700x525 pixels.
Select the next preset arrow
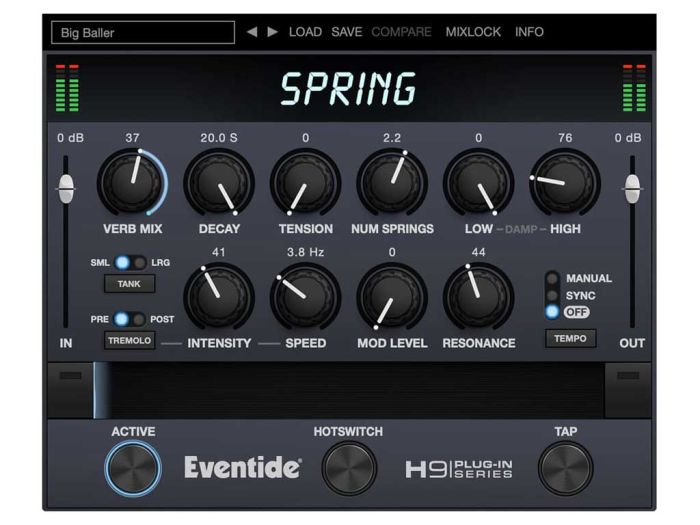click(x=272, y=32)
